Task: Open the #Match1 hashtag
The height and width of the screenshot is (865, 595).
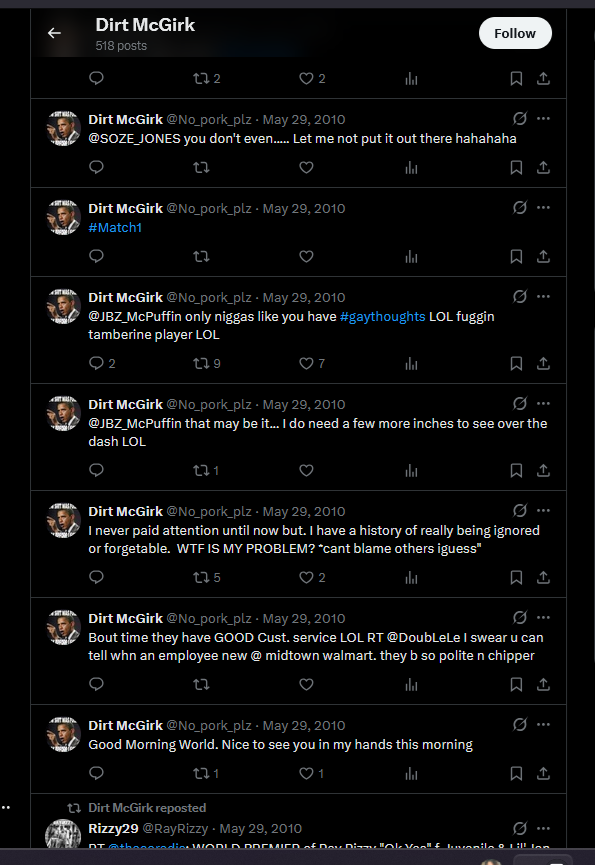Action: [115, 227]
